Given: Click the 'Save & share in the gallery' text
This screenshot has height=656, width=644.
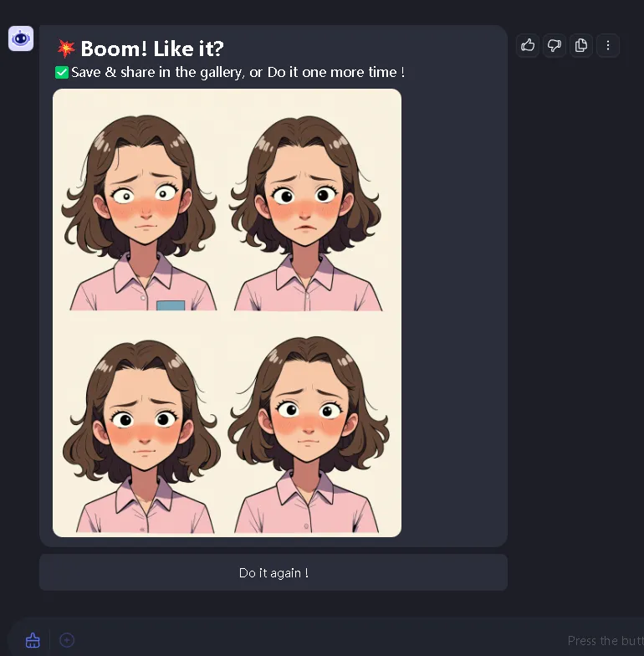Looking at the screenshot, I should pos(157,72).
